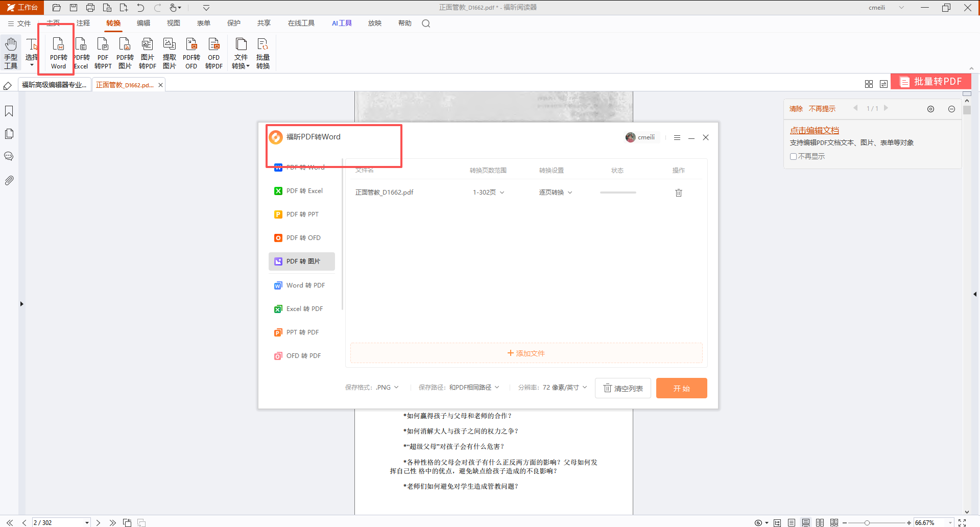Click the conversion progress bar of 正面管教_D1662.pdf
The image size is (980, 527).
(618, 193)
